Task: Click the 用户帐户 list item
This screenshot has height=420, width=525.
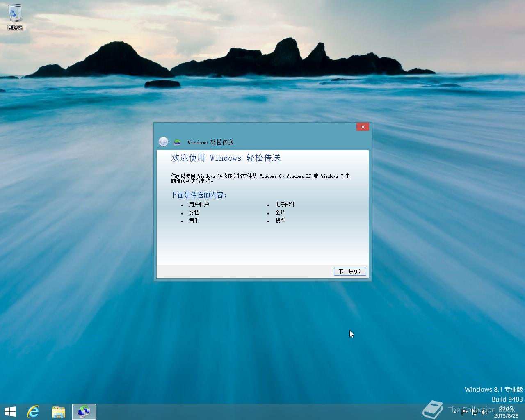Action: [199, 204]
